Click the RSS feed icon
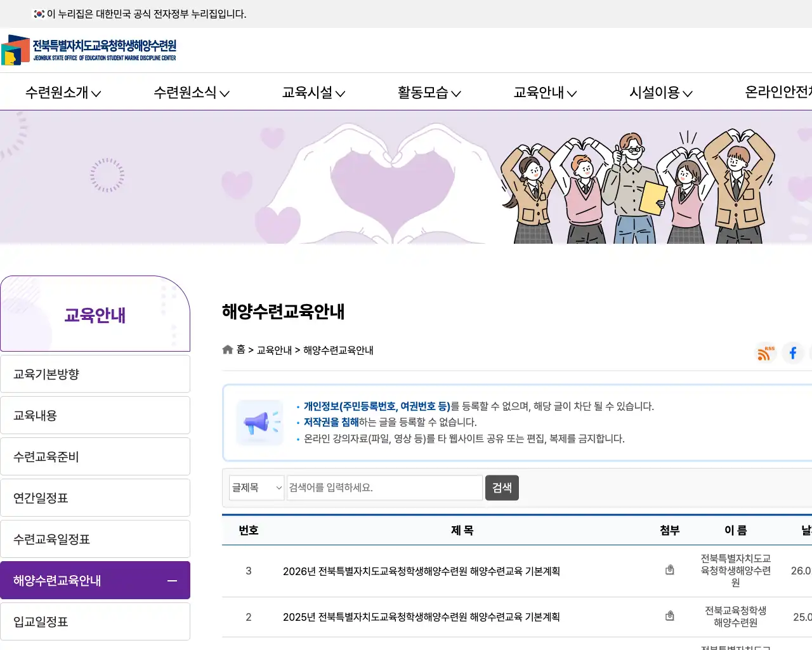 (x=765, y=354)
